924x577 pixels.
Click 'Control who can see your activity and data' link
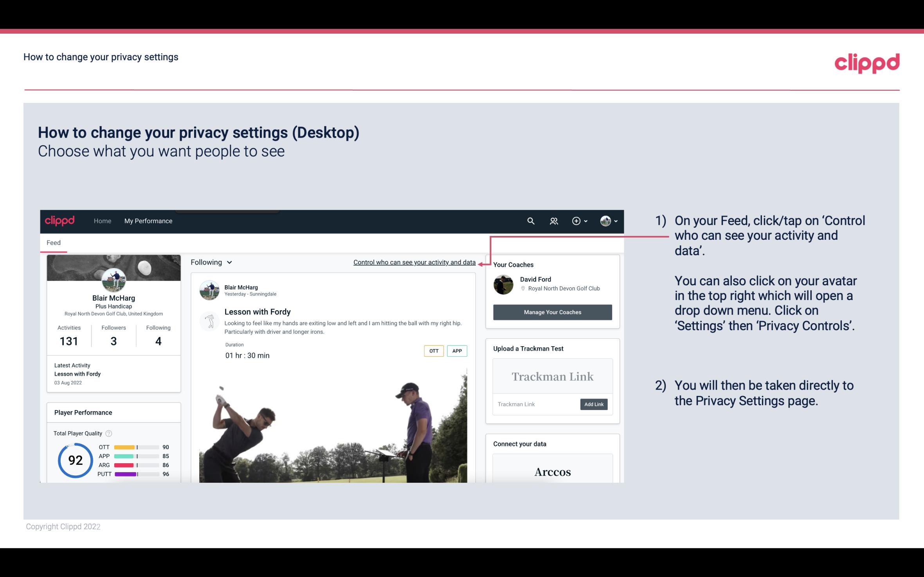tap(414, 261)
